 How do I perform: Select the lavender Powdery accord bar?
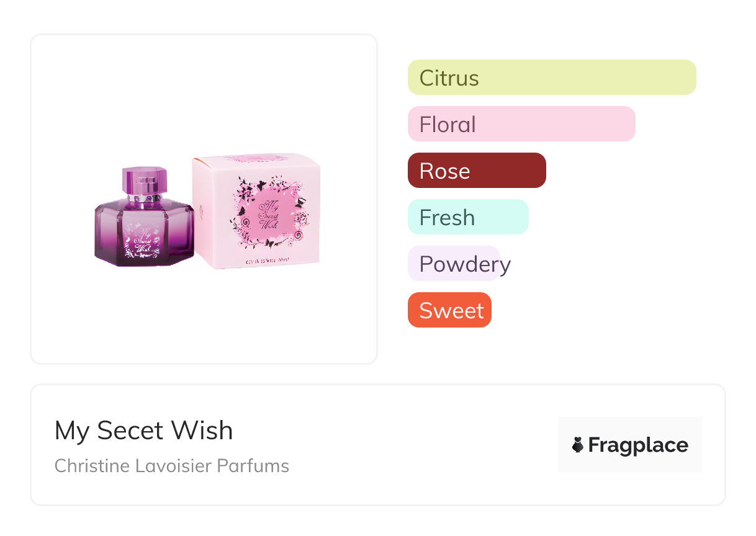click(x=454, y=264)
